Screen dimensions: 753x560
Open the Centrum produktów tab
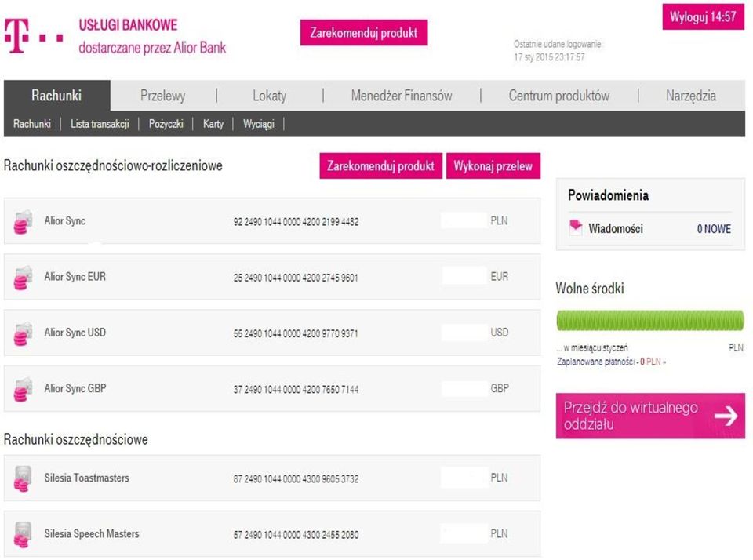point(559,96)
